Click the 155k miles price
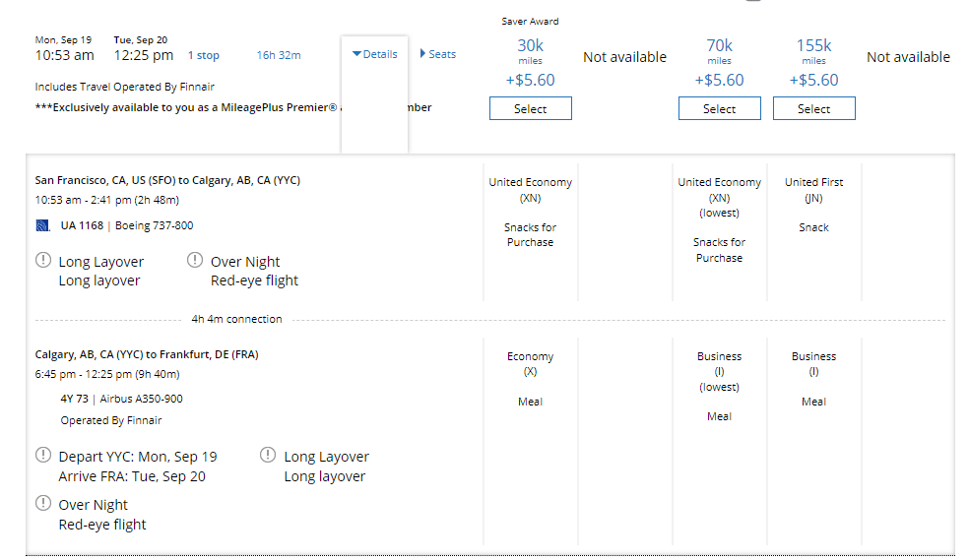969x560 pixels. (x=813, y=46)
